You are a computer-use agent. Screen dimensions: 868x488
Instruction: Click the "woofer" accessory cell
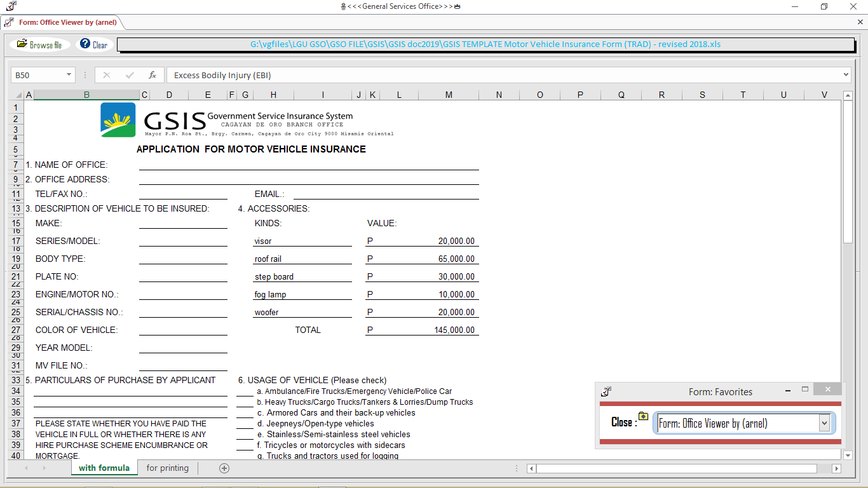[302, 312]
